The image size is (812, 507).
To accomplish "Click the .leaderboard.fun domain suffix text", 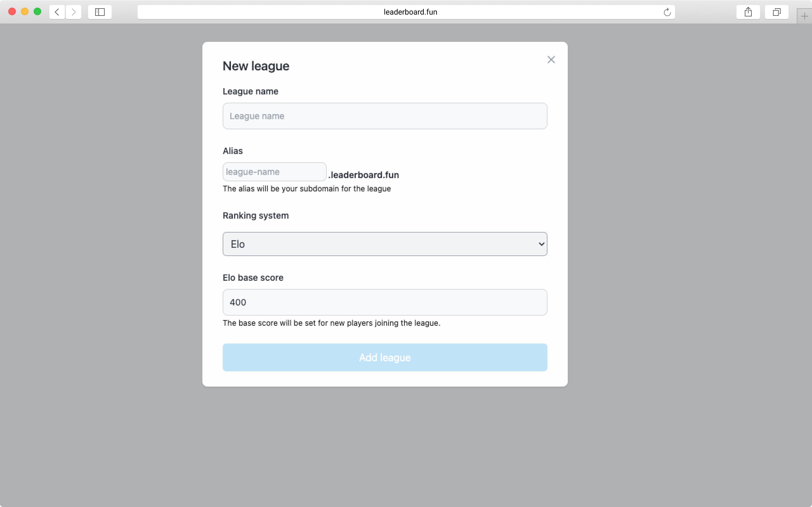I will pos(364,175).
